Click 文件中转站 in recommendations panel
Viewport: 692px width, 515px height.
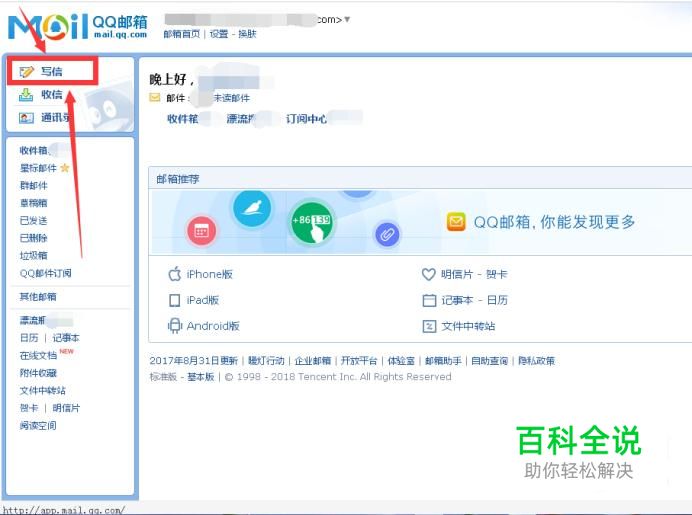(468, 326)
